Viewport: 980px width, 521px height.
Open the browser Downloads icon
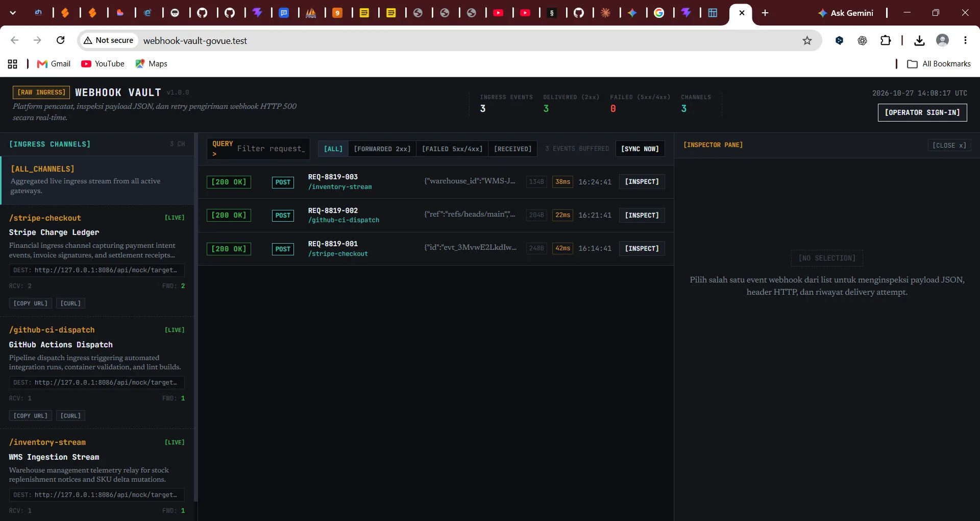[919, 40]
